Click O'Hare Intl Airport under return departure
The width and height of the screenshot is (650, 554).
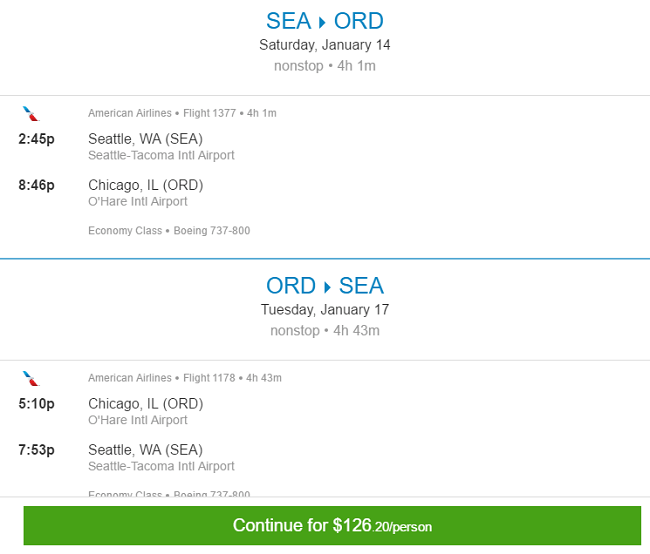point(138,420)
